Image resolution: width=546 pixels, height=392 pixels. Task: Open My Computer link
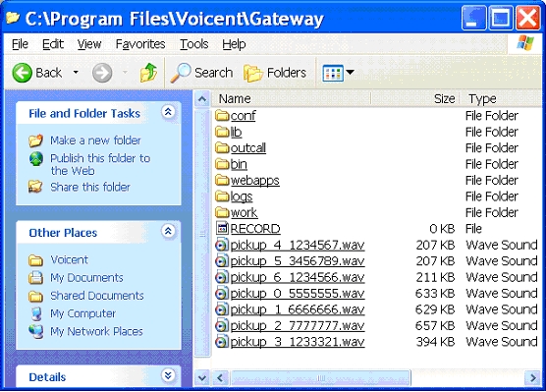[x=82, y=313]
